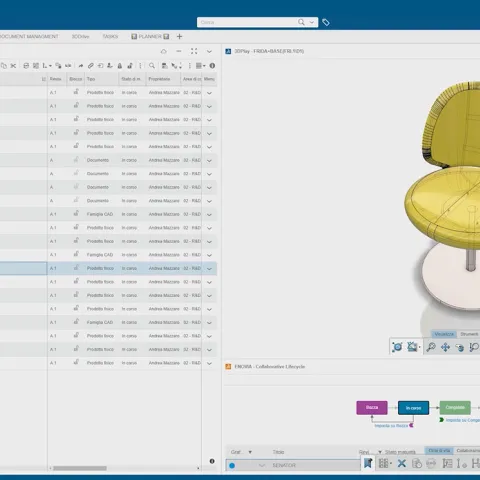Open menu chevron on the last table row
Screen dimensions: 480x480
[209, 363]
